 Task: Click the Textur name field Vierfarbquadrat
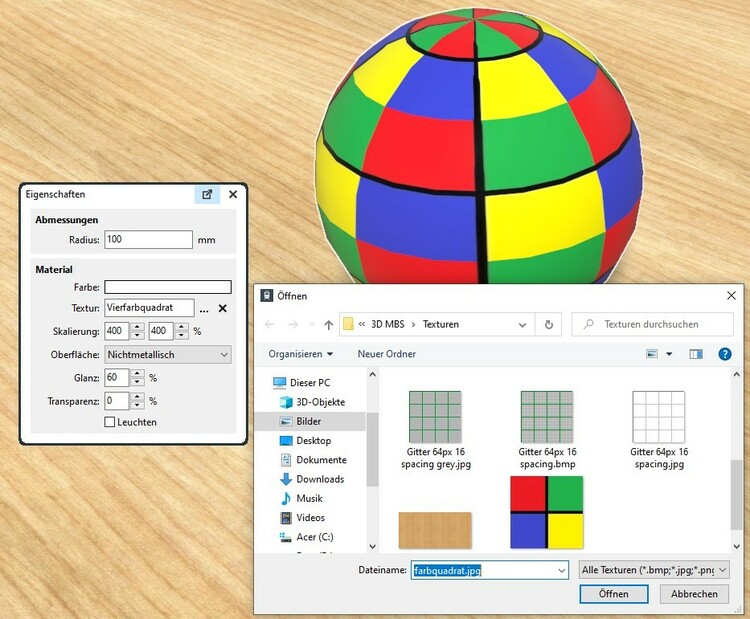tap(149, 308)
